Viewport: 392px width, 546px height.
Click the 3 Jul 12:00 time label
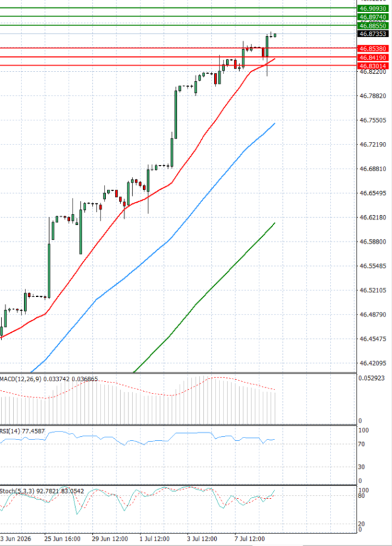[x=202, y=539]
